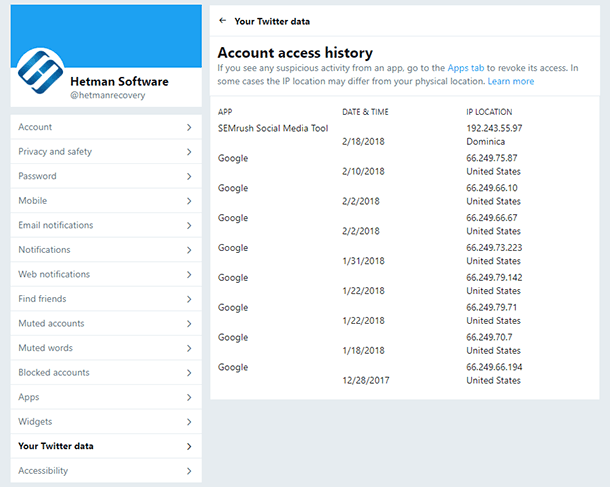Click IP address 66.249.79.71
Image resolution: width=610 pixels, height=487 pixels.
pyautogui.click(x=491, y=307)
